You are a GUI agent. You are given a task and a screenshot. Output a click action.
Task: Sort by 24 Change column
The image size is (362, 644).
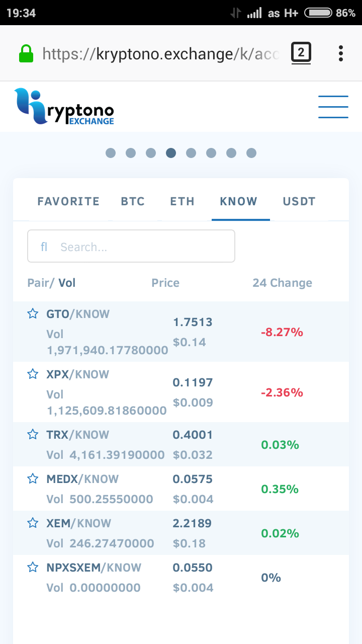pyautogui.click(x=282, y=283)
